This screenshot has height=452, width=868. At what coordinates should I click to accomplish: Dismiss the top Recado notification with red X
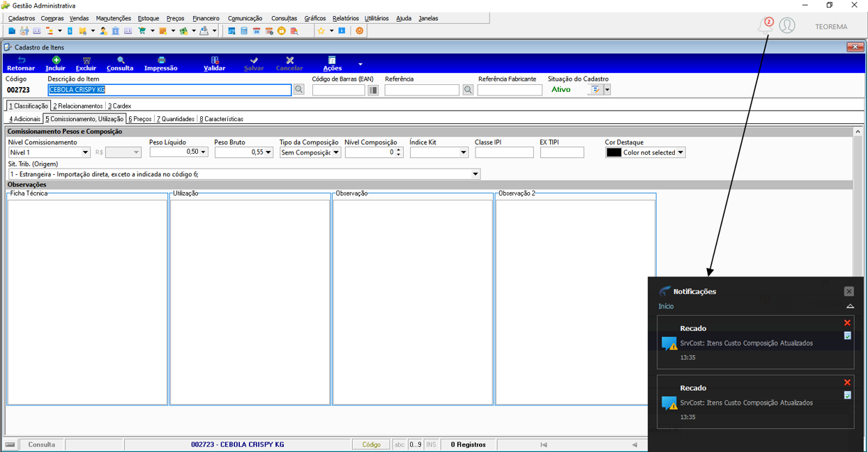847,323
